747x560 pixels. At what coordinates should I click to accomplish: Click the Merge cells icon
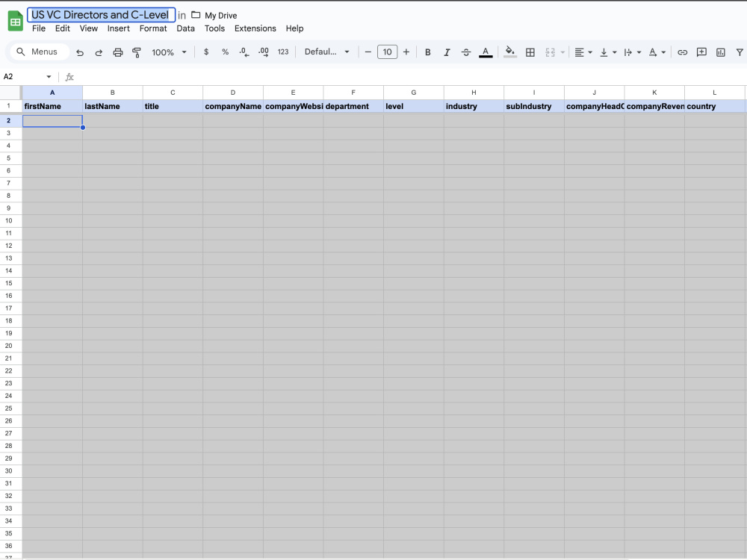click(551, 52)
